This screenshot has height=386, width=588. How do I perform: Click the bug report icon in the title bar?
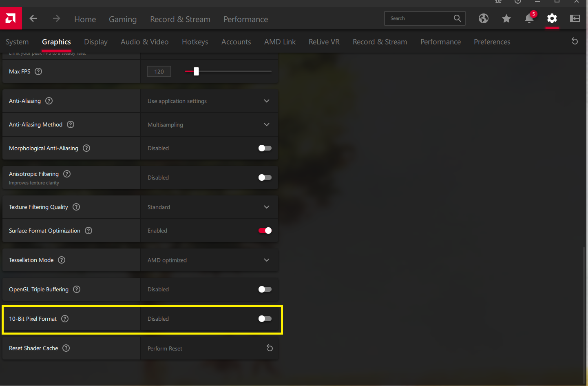click(x=498, y=2)
